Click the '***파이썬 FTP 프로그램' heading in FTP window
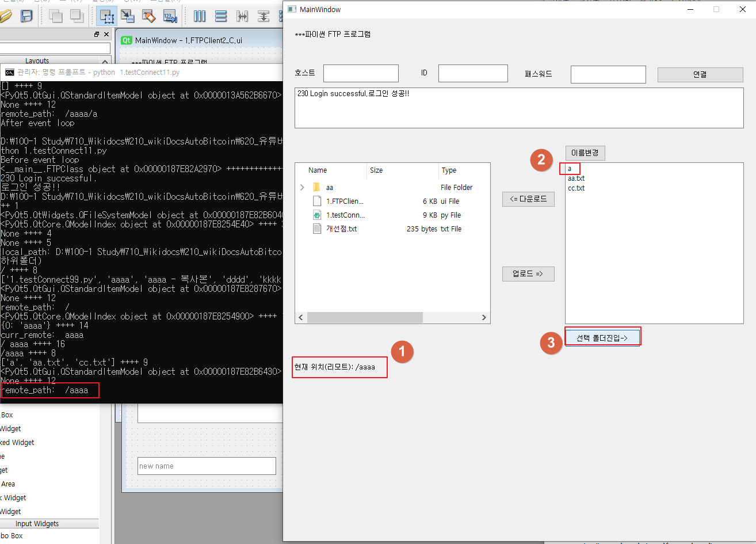This screenshot has width=756, height=544. [x=333, y=34]
